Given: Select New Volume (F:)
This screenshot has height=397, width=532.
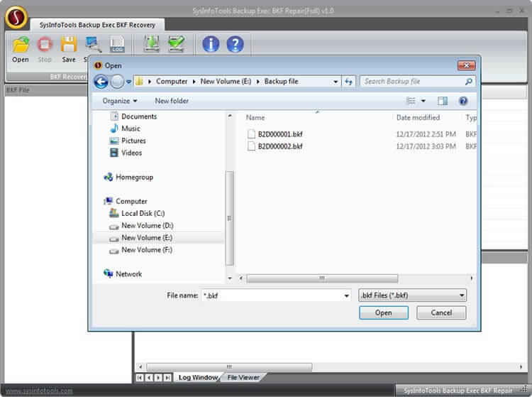Looking at the screenshot, I should tap(140, 250).
